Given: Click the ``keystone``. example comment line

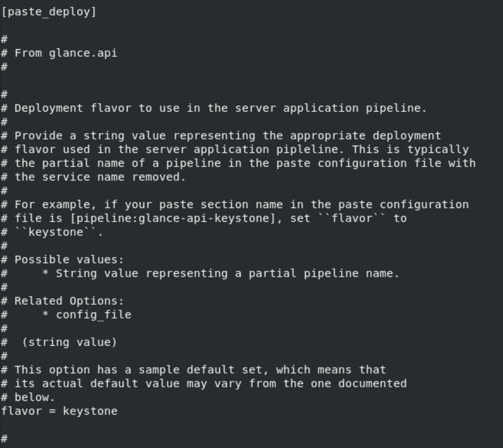Looking at the screenshot, I should (x=59, y=232).
